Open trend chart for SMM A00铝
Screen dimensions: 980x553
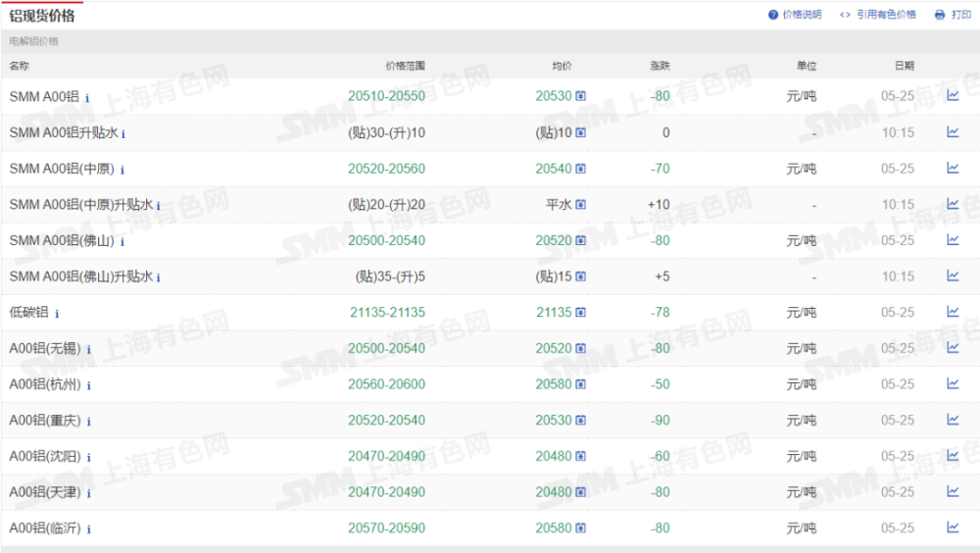pos(953,95)
